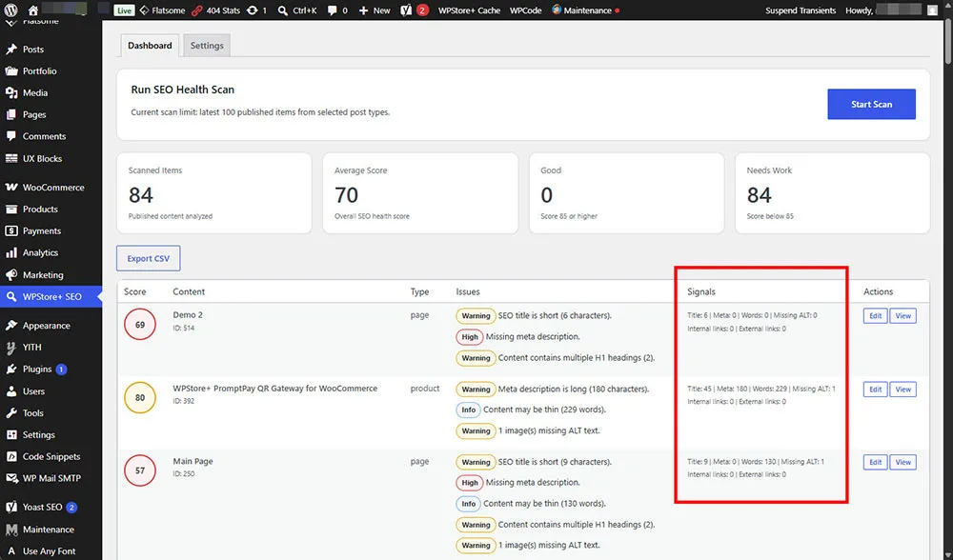Edit the Main Page item
This screenshot has width=953, height=560.
[875, 462]
